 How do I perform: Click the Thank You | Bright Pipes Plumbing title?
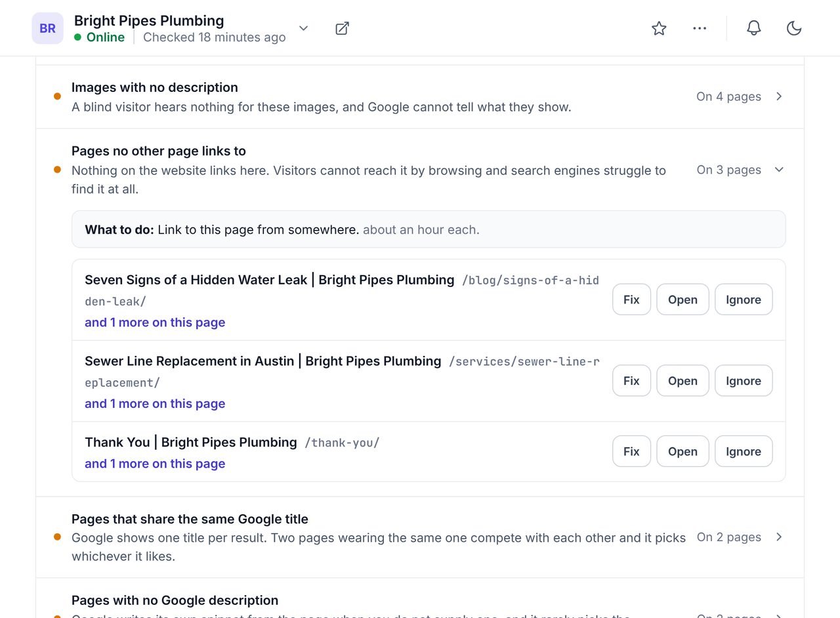191,443
